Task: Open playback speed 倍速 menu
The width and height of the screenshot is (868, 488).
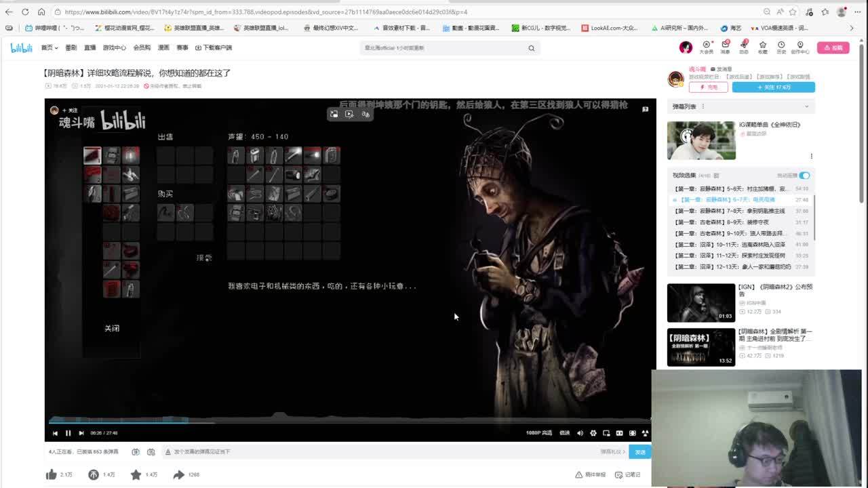Action: coord(565,433)
